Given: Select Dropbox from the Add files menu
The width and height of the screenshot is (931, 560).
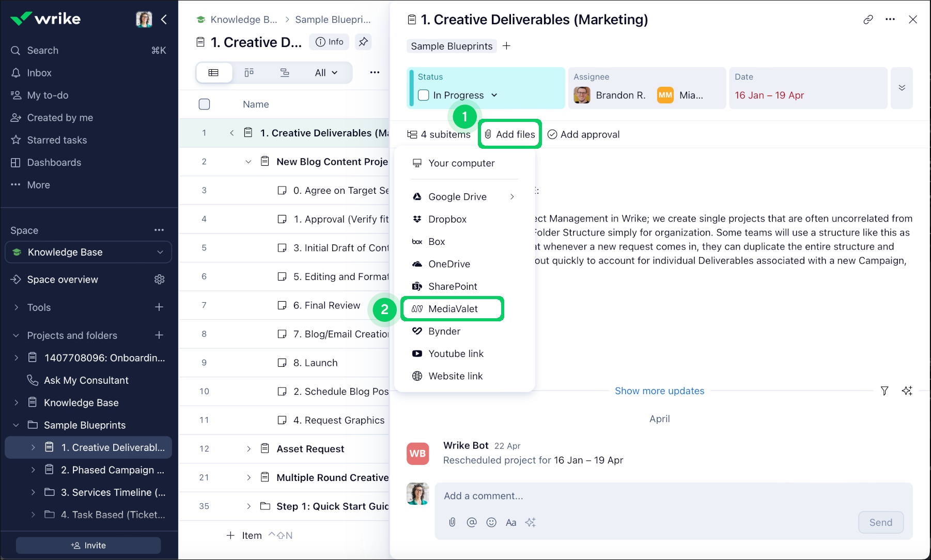Looking at the screenshot, I should (x=447, y=219).
